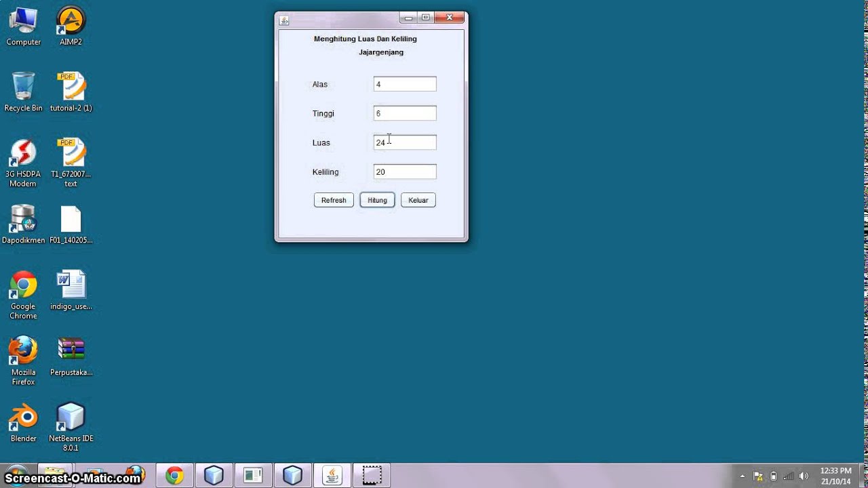
Task: Focus the Tinggi input field
Action: click(x=405, y=113)
